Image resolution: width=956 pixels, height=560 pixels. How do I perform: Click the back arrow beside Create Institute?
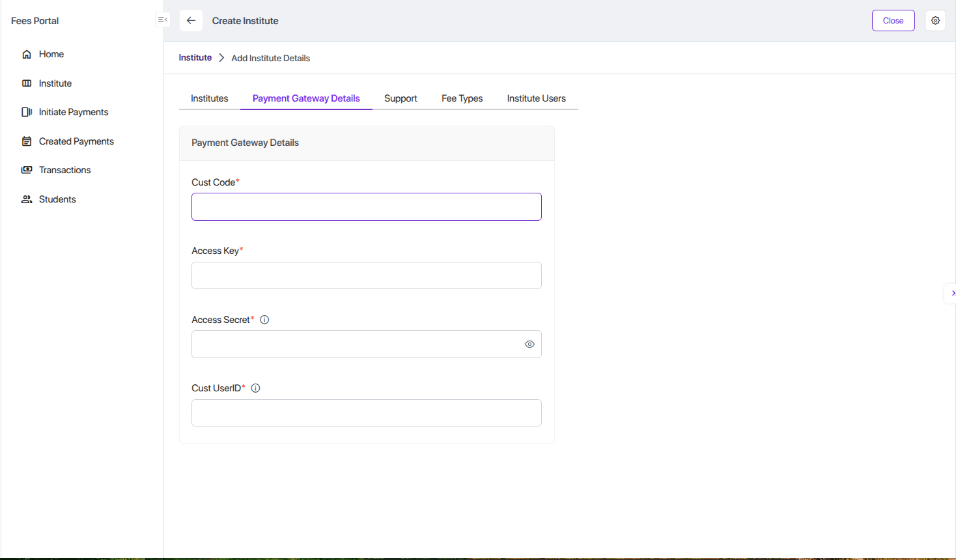[191, 20]
